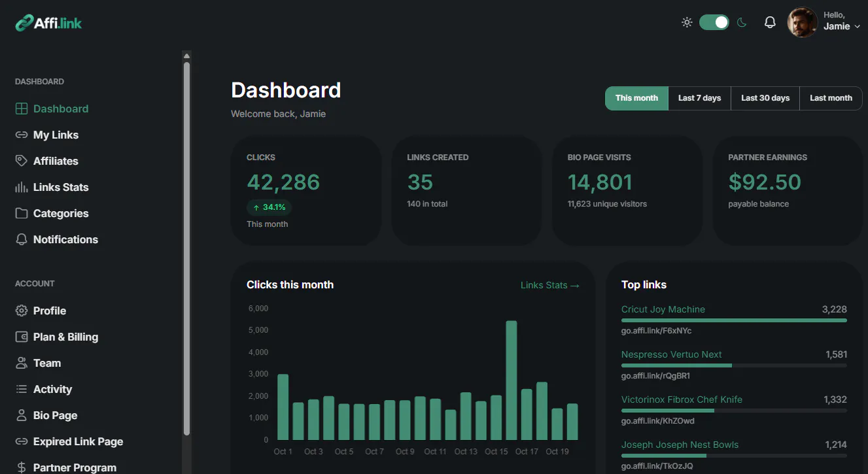
Task: Click the $92.50 partner earnings value
Action: pos(765,182)
